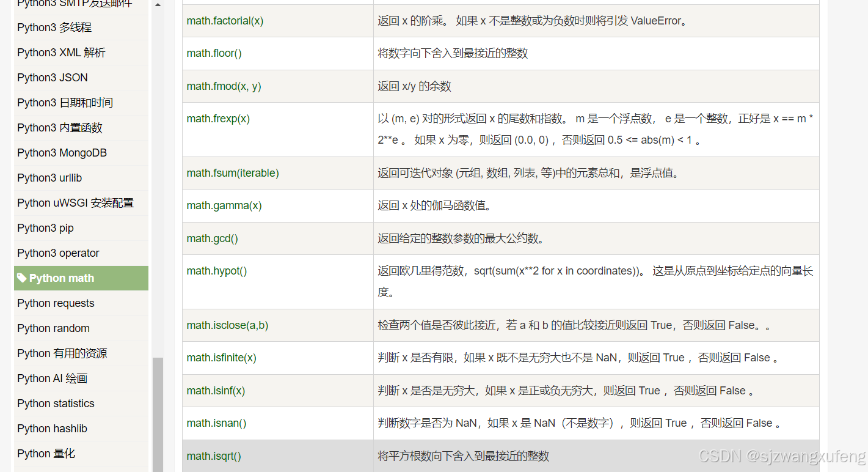This screenshot has width=868, height=472.
Task: Open the math.hypot() reference
Action: coord(216,271)
